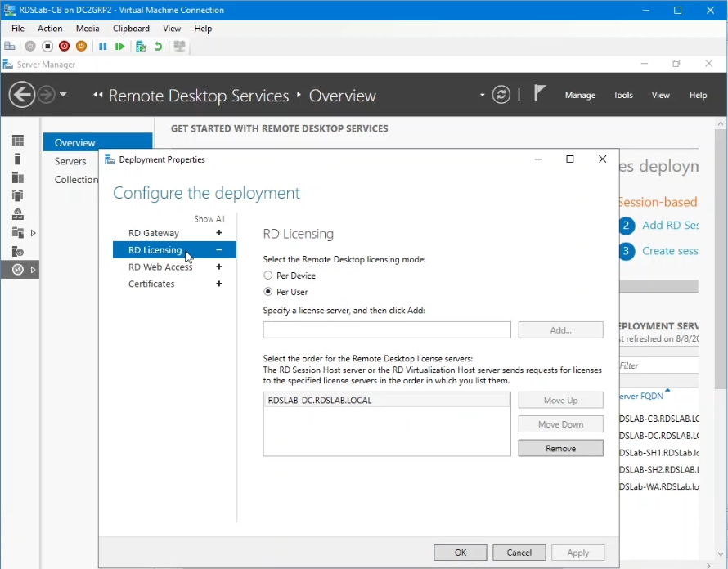The image size is (728, 569).
Task: Click Remove license server button
Action: (x=561, y=448)
